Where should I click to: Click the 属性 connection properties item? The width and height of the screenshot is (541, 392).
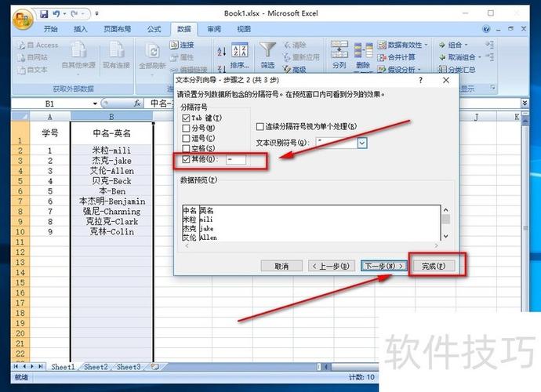pyautogui.click(x=182, y=57)
